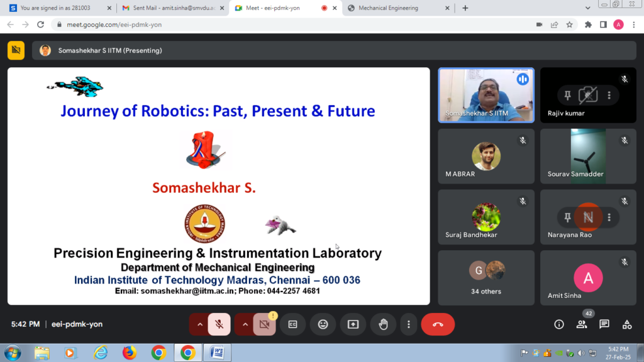
Task: Toggle the Chrome side panel
Action: 603,25
